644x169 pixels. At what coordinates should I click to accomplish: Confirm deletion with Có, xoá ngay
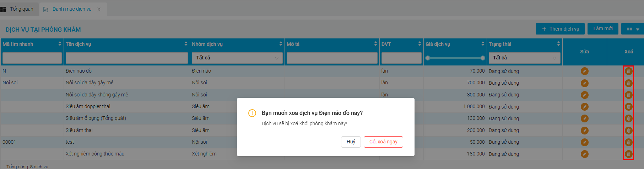(x=383, y=142)
